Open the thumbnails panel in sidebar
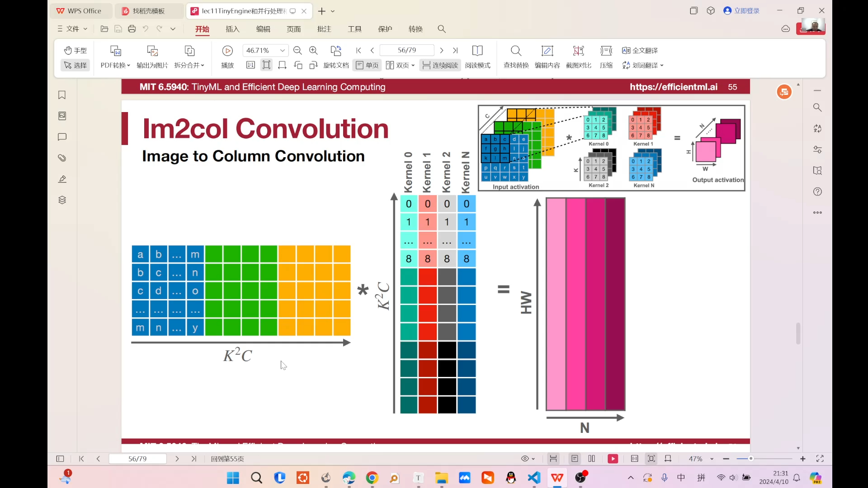Viewport: 868px width, 488px height. [x=62, y=116]
